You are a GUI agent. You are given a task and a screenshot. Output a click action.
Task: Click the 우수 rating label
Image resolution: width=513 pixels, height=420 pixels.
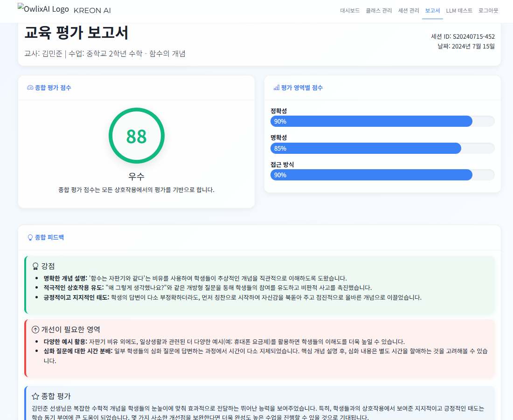tap(137, 177)
